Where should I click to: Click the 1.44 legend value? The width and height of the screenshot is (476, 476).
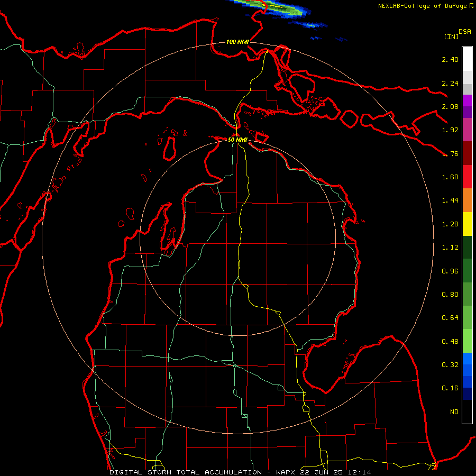[x=450, y=200]
